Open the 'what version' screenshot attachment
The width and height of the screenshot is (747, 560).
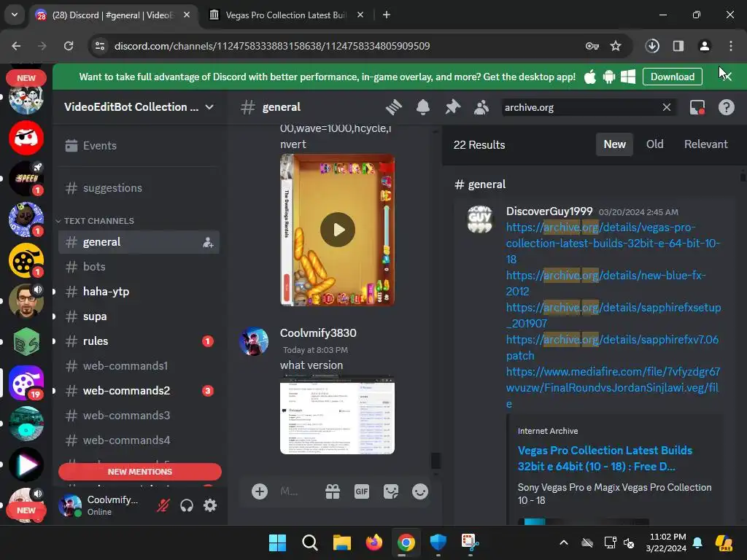(337, 415)
